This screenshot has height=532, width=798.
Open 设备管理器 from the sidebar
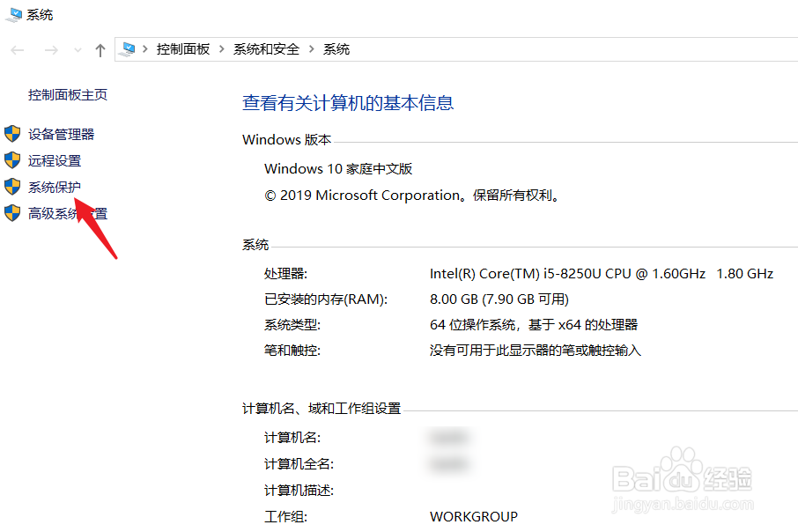[60, 134]
